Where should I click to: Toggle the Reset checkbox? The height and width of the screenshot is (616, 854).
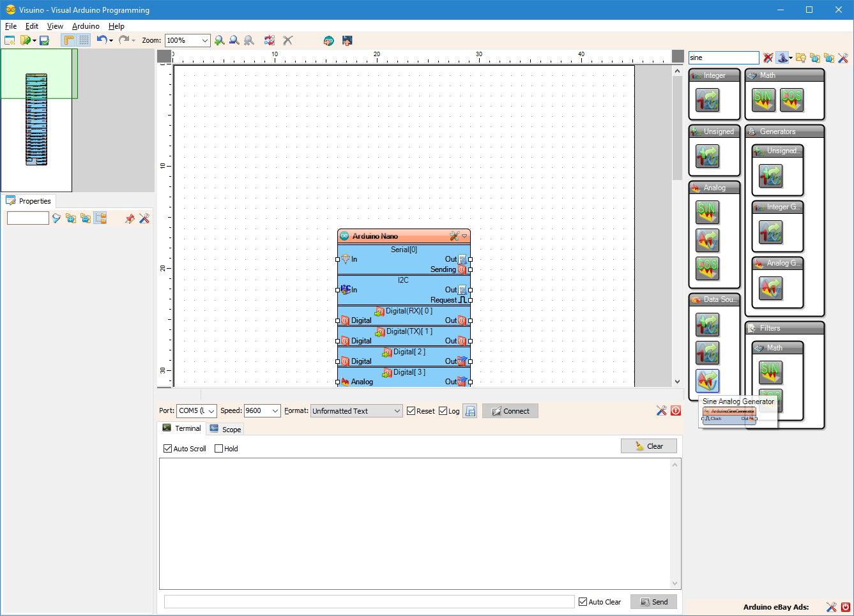[x=421, y=411]
